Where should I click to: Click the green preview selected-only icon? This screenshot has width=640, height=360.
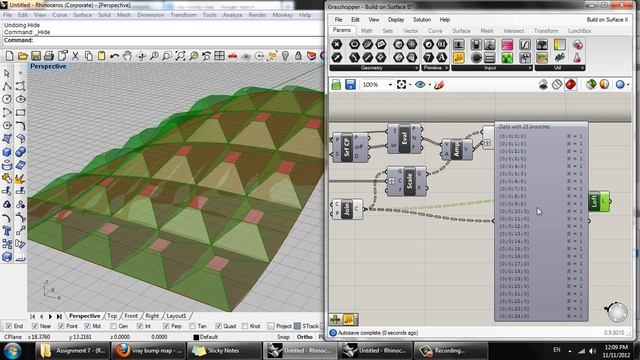(x=591, y=84)
